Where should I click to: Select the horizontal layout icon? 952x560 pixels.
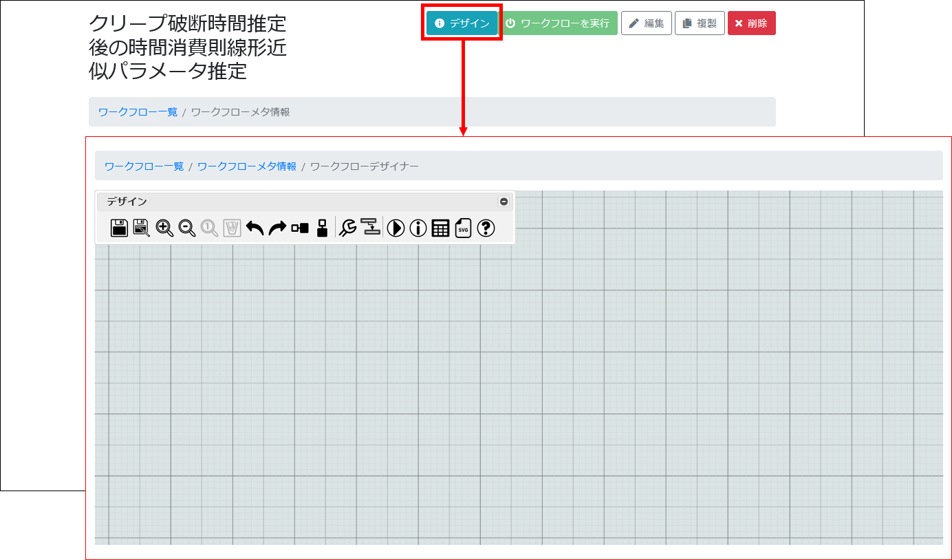click(300, 228)
